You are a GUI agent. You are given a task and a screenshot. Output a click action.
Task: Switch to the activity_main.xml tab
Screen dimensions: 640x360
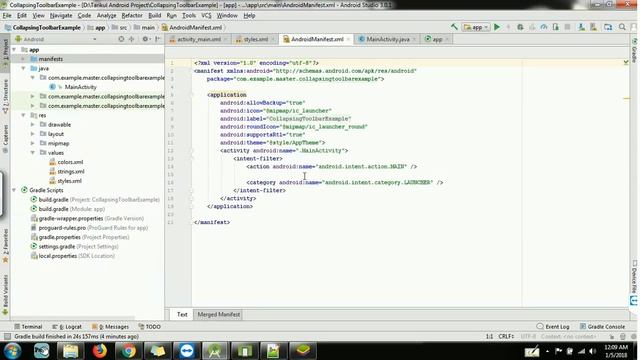(199, 39)
